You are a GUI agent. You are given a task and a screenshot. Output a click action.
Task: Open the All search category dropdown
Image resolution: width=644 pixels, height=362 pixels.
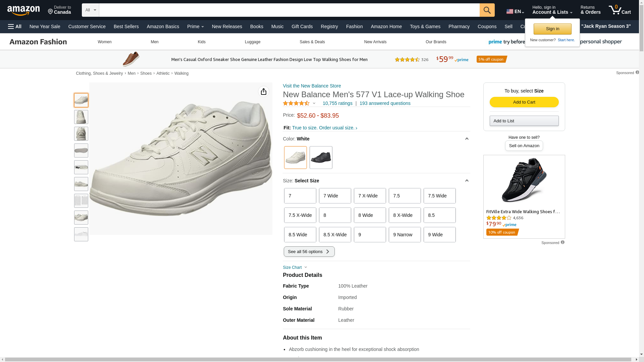pos(90,10)
